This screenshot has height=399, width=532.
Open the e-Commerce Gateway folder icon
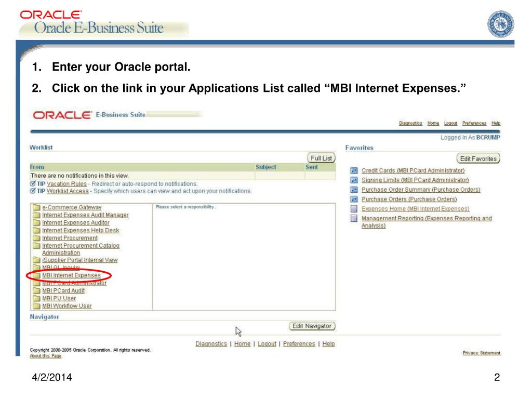[36, 207]
